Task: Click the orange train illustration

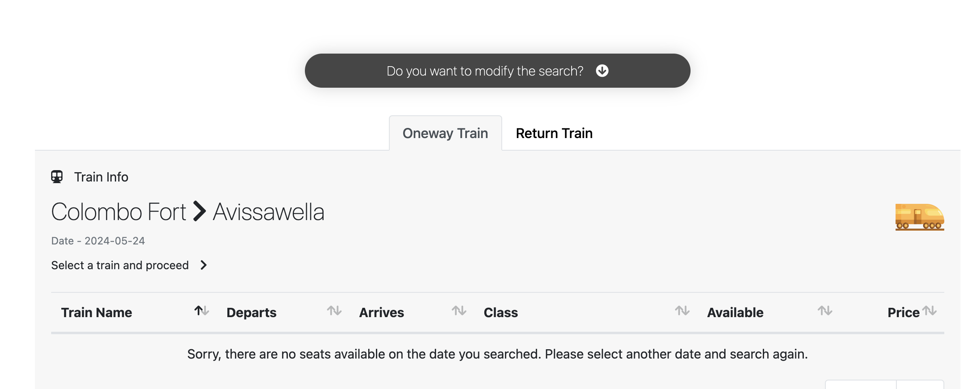Action: coord(920,217)
